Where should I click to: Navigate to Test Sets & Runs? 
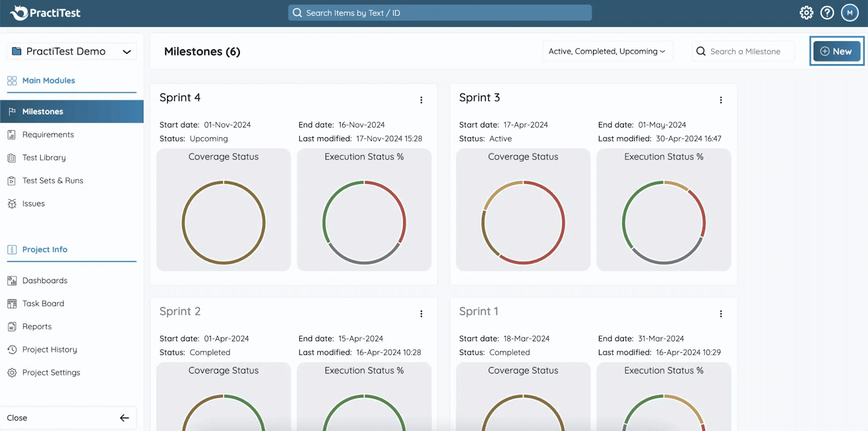tap(53, 181)
